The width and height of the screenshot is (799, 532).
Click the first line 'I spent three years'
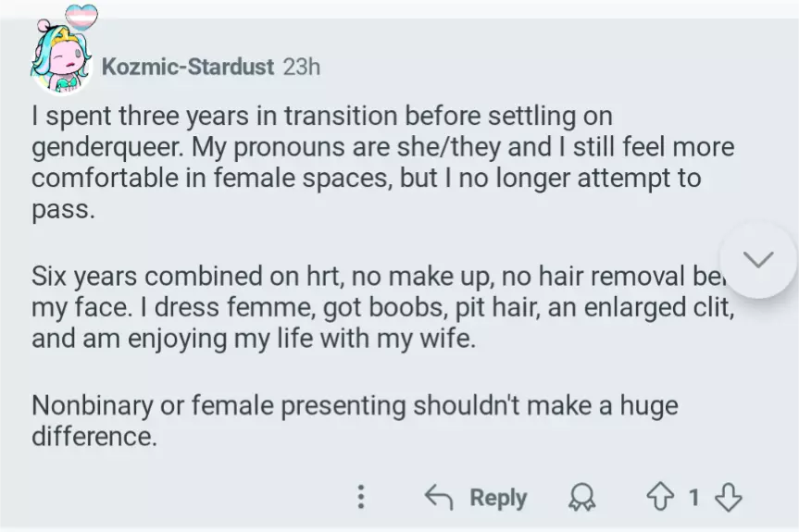[x=321, y=118]
